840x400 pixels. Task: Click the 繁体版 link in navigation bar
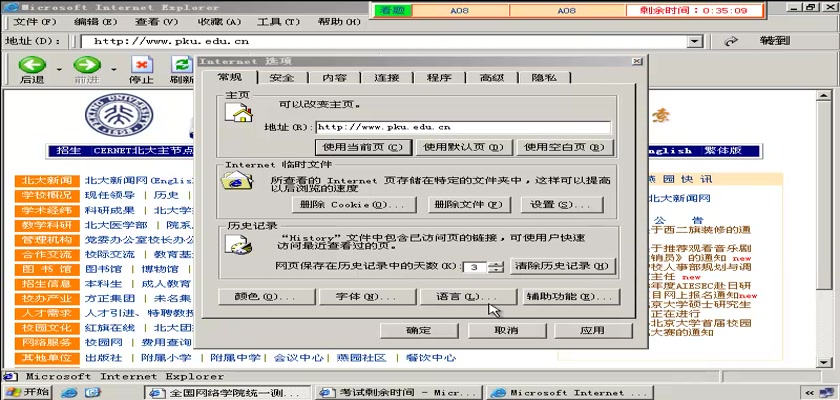click(x=724, y=151)
